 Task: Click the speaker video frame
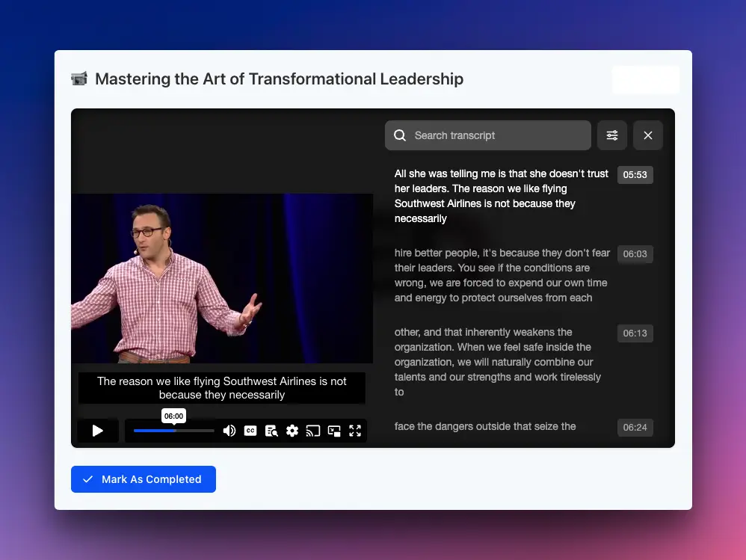click(222, 278)
